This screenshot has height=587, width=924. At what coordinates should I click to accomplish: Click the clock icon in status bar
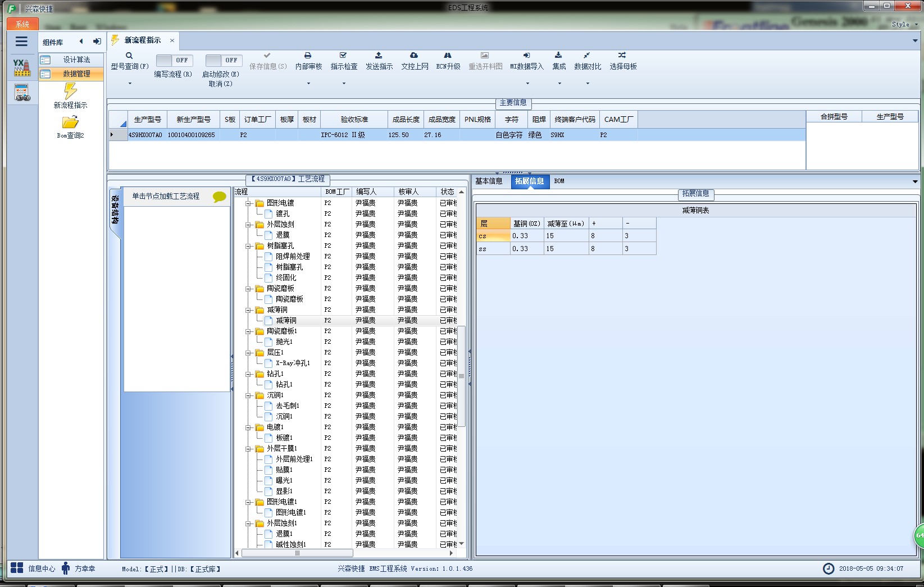tap(829, 568)
